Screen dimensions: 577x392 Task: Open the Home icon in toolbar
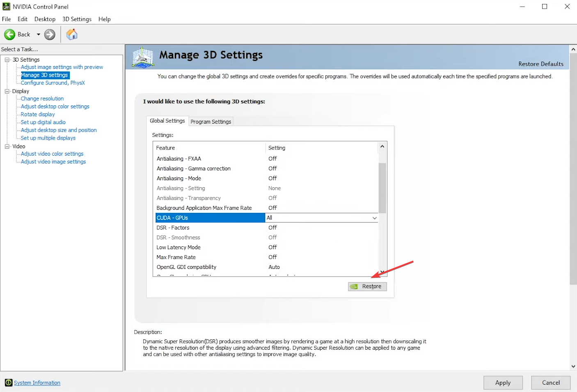point(72,34)
